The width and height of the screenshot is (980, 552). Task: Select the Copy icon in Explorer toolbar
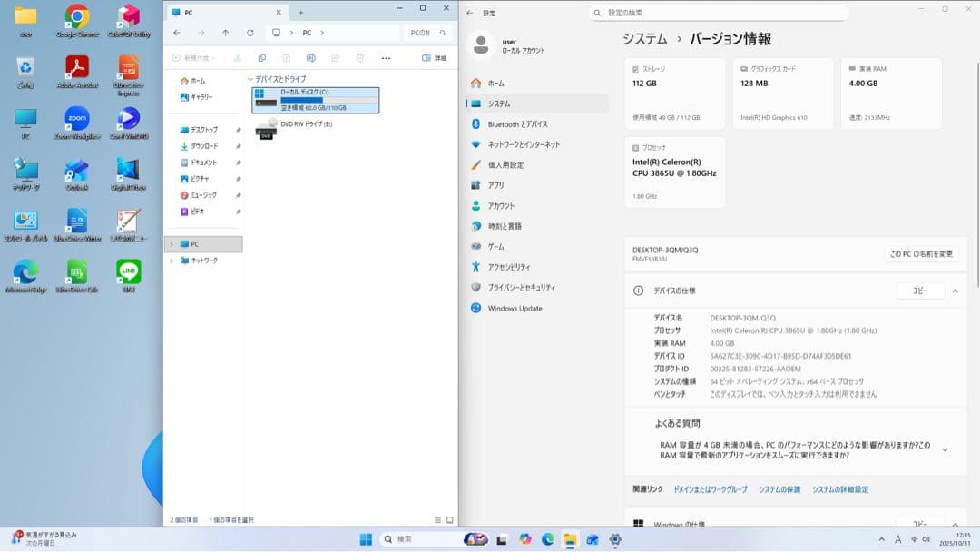[x=263, y=57]
